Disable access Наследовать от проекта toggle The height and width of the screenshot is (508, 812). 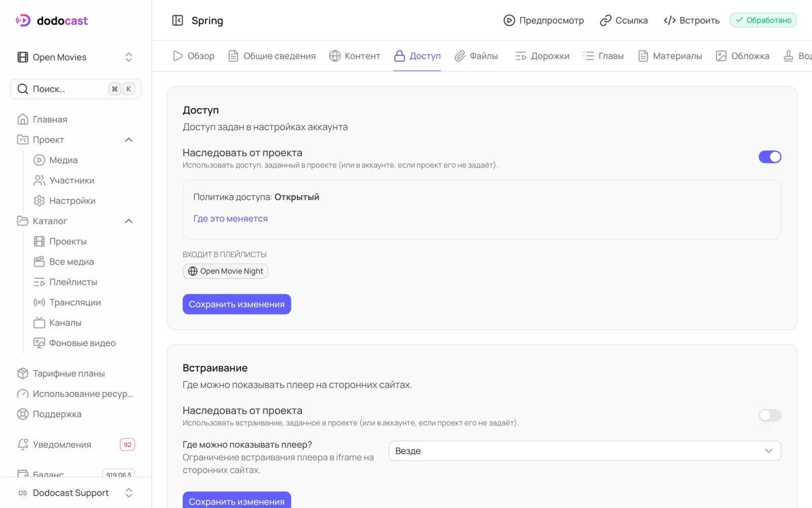[770, 157]
